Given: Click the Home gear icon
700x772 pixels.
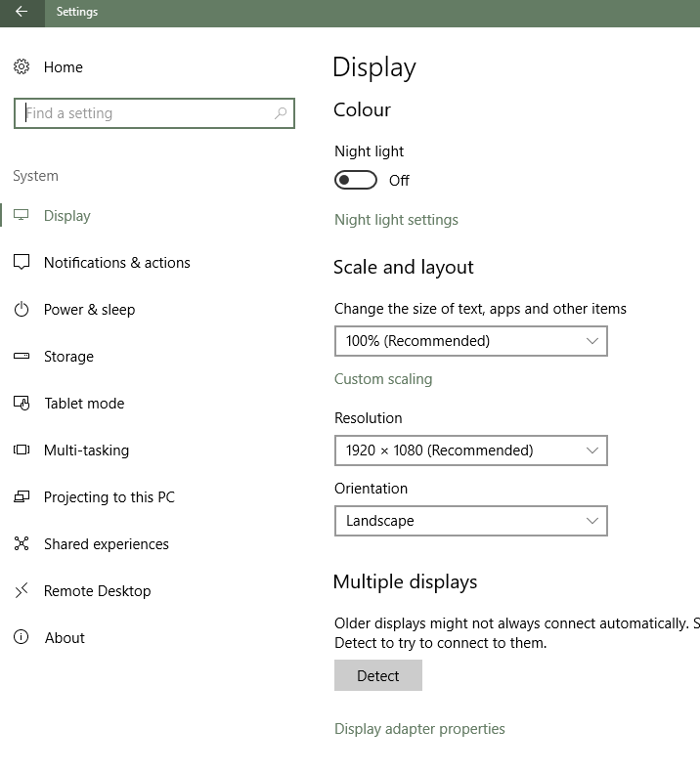Looking at the screenshot, I should [x=22, y=66].
